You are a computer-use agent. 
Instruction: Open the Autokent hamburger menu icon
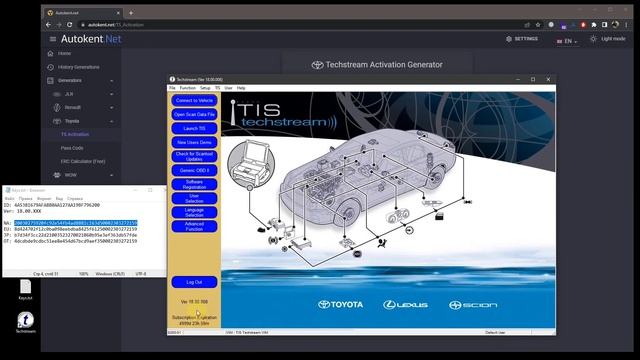click(x=53, y=39)
